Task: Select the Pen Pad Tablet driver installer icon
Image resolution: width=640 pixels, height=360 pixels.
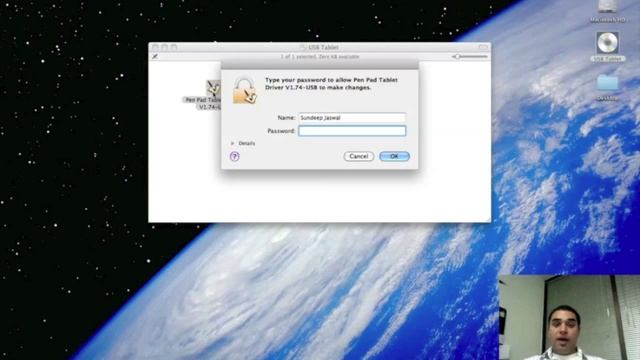Action: pyautogui.click(x=213, y=88)
